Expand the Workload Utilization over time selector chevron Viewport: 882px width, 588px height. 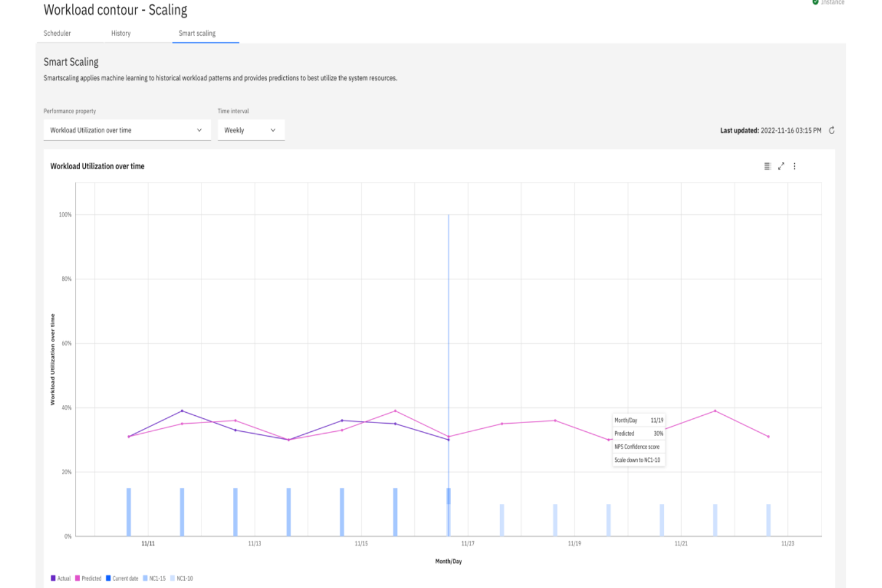click(x=200, y=130)
